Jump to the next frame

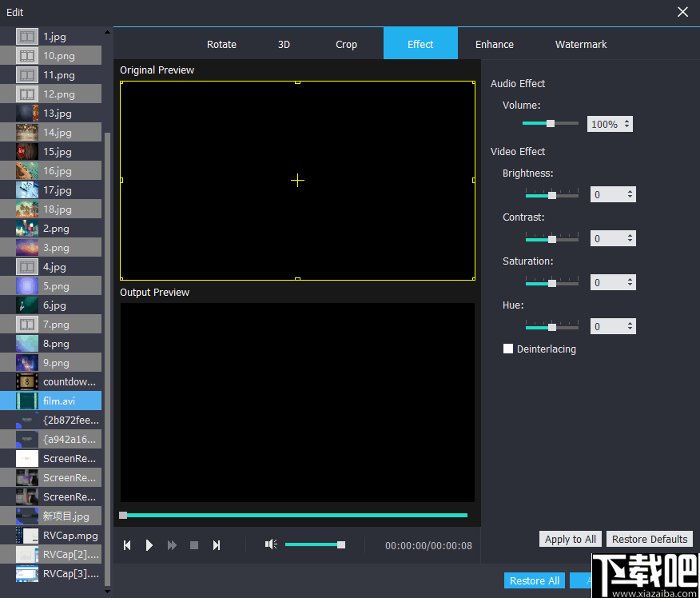point(217,544)
